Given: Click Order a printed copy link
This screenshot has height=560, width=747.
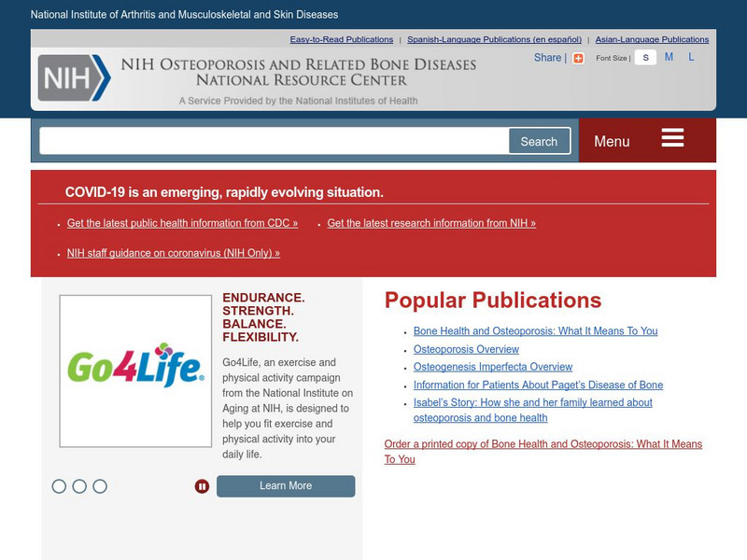Looking at the screenshot, I should (543, 452).
